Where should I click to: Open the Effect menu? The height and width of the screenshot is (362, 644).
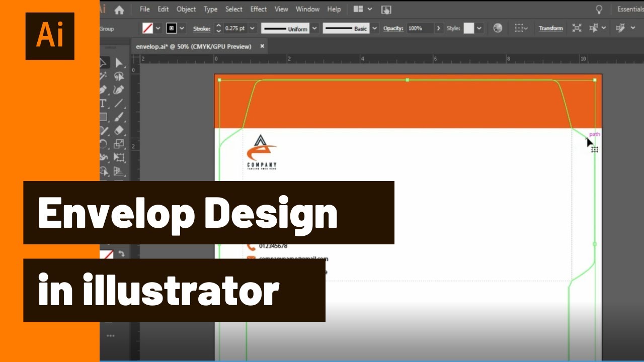point(259,9)
